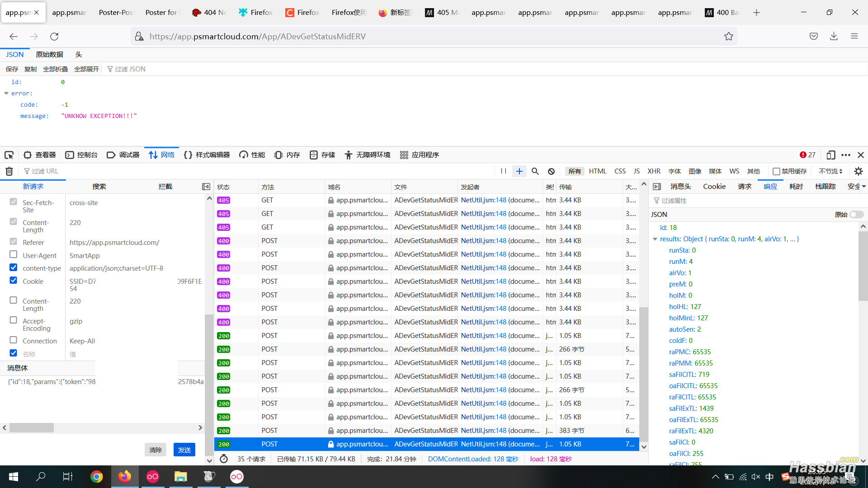Enable the Accept-Encoding header checkbox
868x488 pixels.
tap(14, 320)
